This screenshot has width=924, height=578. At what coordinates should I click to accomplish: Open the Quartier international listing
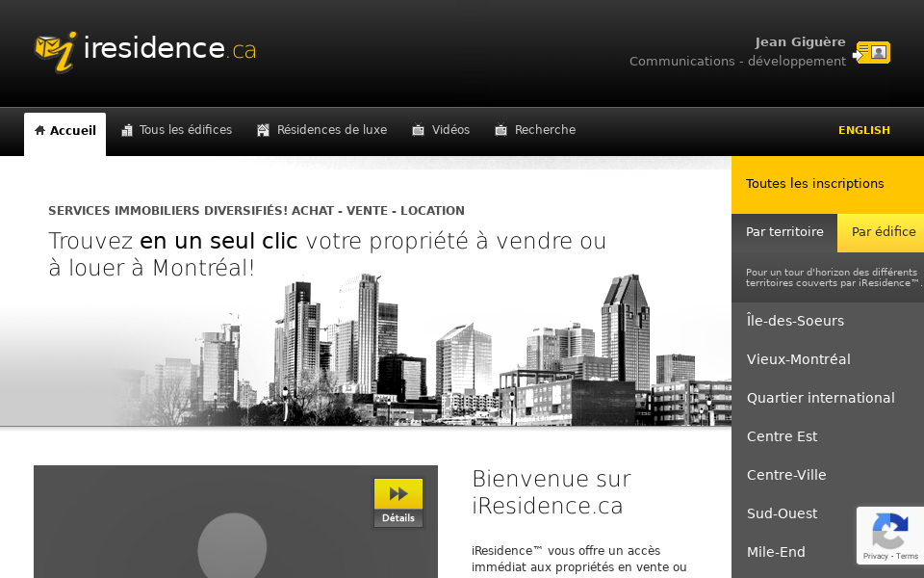click(821, 398)
